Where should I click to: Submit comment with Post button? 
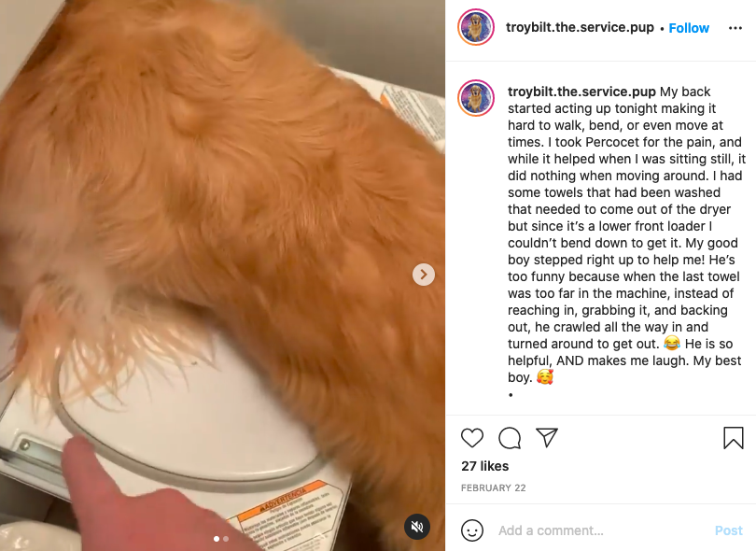tap(729, 530)
